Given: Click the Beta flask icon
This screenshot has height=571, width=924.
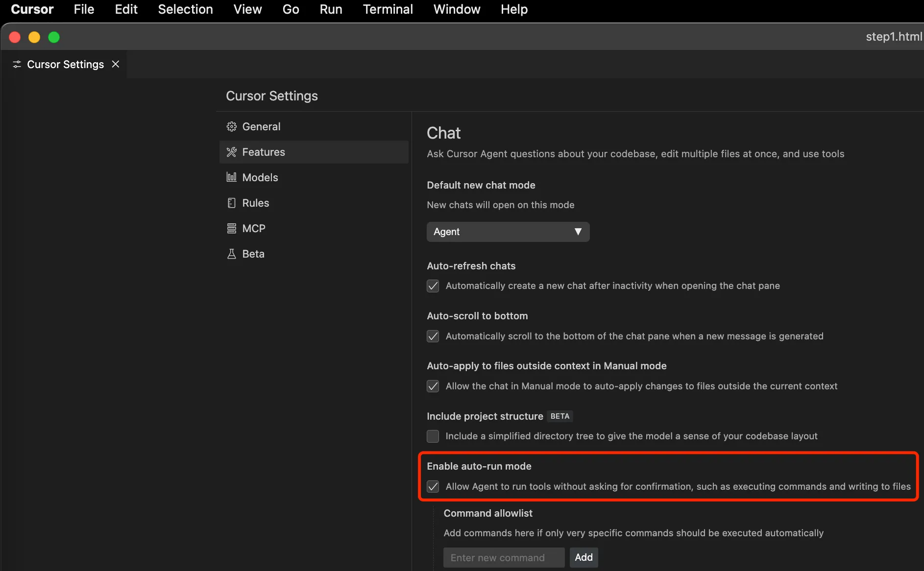Looking at the screenshot, I should [x=231, y=254].
